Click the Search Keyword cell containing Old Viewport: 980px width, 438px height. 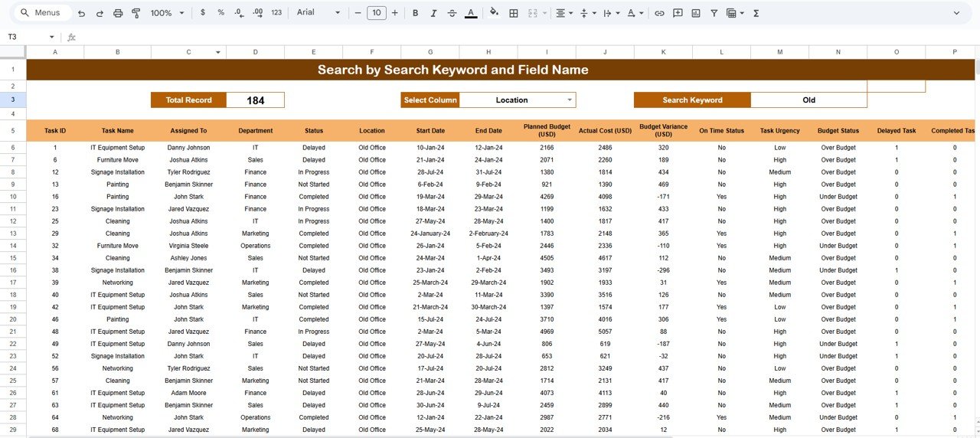tap(808, 100)
